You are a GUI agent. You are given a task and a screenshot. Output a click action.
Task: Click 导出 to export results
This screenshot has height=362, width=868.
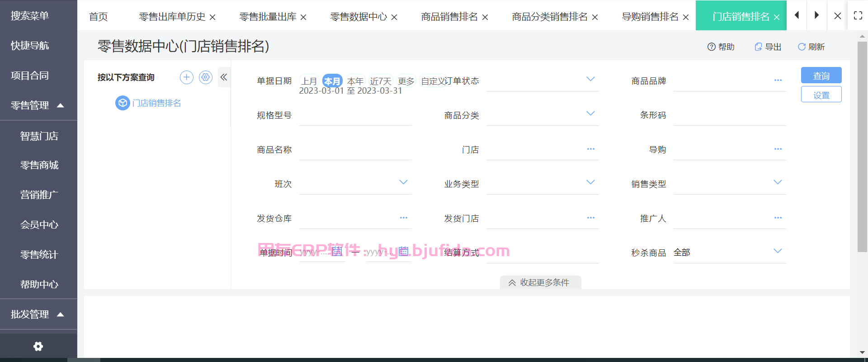[768, 47]
